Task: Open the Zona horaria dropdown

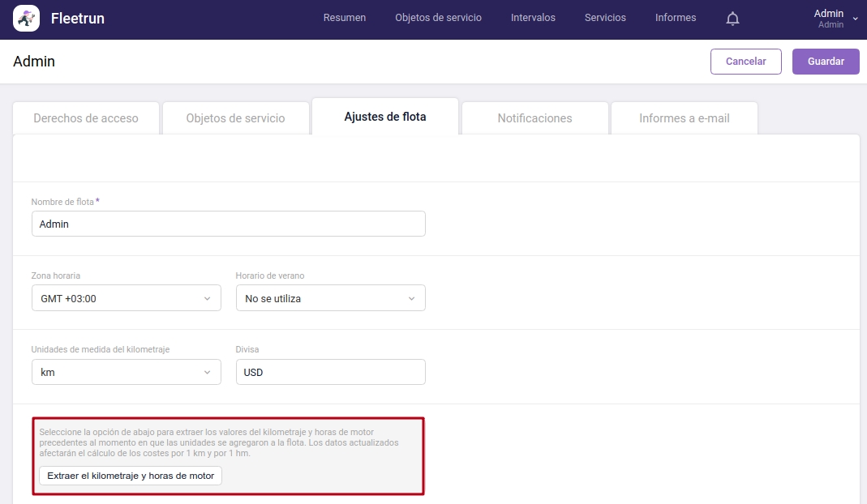Action: tap(126, 297)
